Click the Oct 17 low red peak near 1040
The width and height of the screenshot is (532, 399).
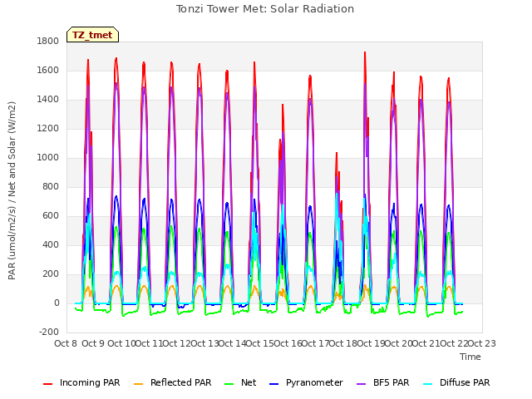337,153
